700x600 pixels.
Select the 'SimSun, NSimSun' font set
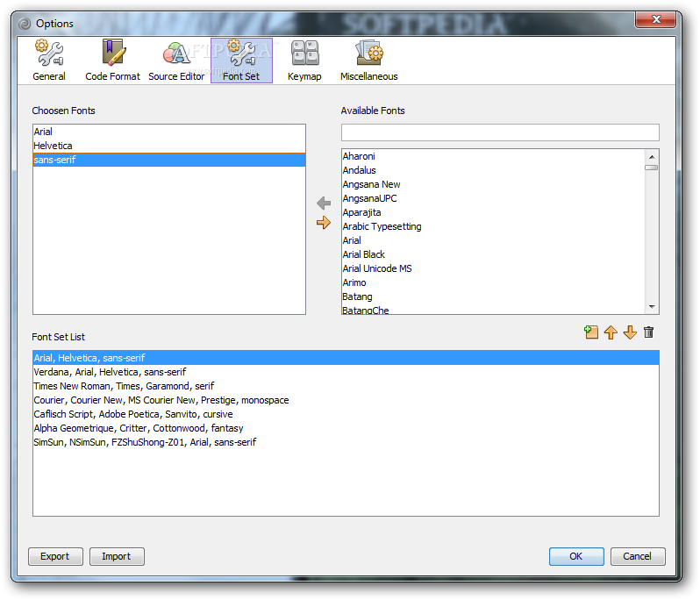click(346, 442)
